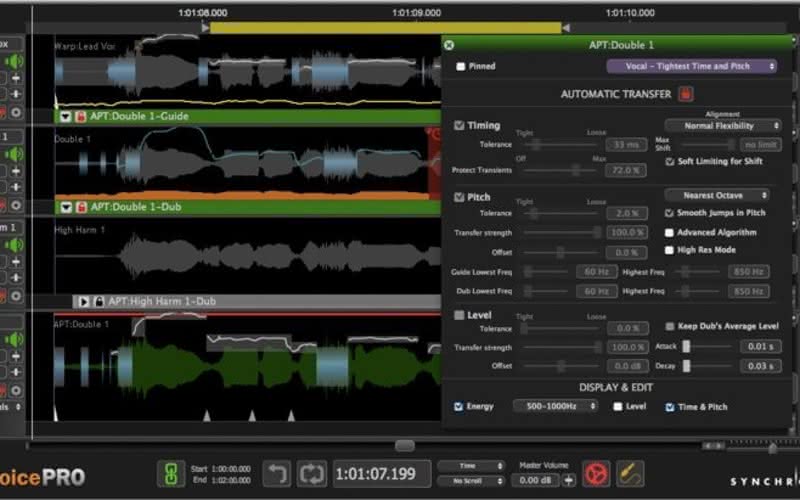Click the circle solo icon on High Harm 1 track
This screenshot has height=500, width=800.
pyautogui.click(x=16, y=296)
